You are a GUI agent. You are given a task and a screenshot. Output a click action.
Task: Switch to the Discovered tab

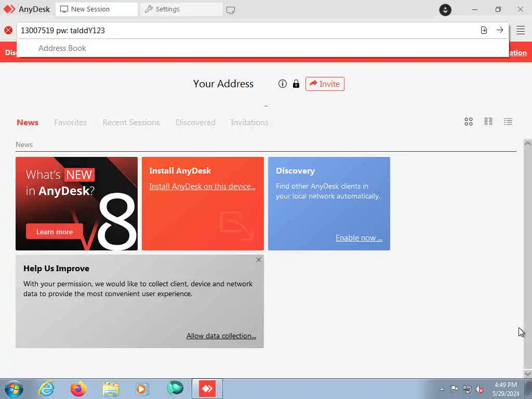(195, 123)
